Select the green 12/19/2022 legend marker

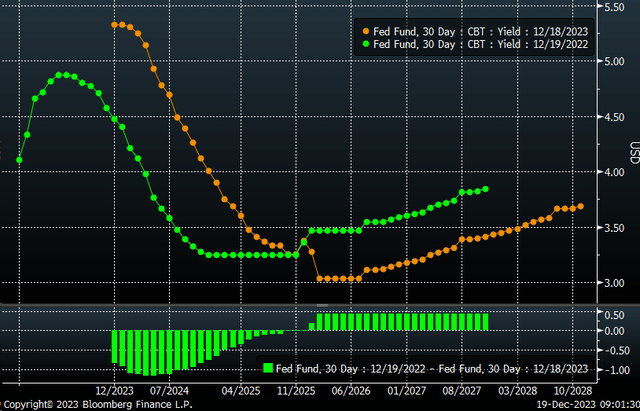point(366,44)
